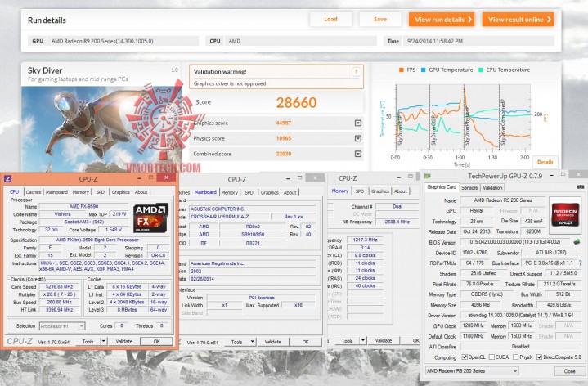Click the GPU Temperature legend swatch

(424, 70)
